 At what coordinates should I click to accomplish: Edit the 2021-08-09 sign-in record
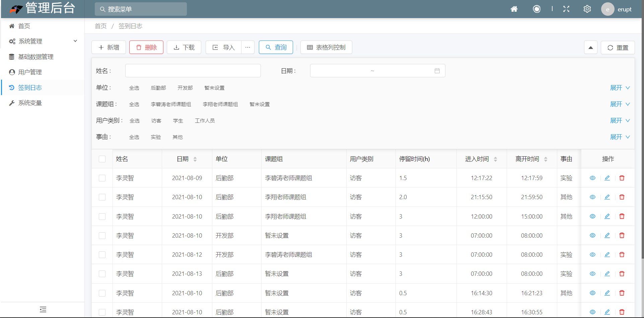coord(607,178)
